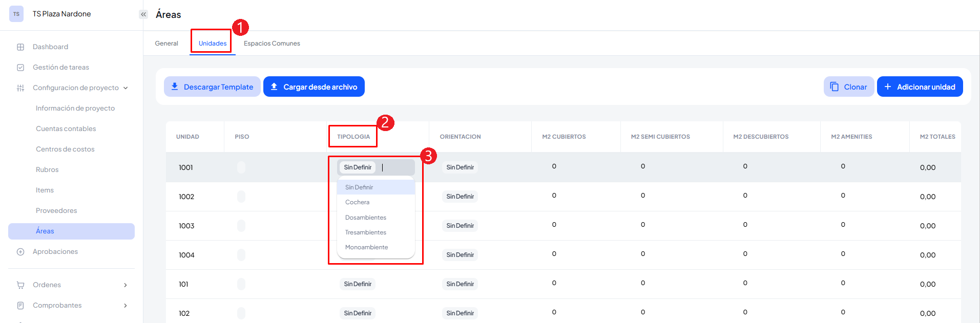Collapse the sidebar with double-chevron icon
980x323 pixels.
(143, 14)
